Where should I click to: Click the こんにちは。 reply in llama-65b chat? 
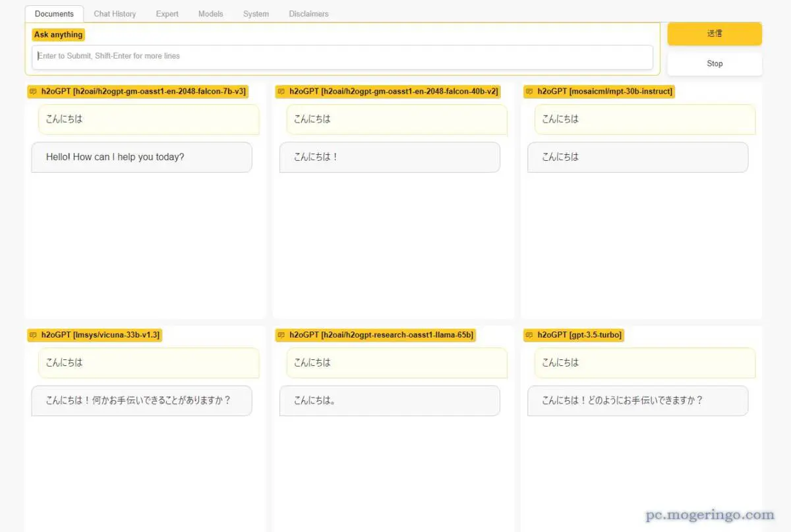coord(390,401)
